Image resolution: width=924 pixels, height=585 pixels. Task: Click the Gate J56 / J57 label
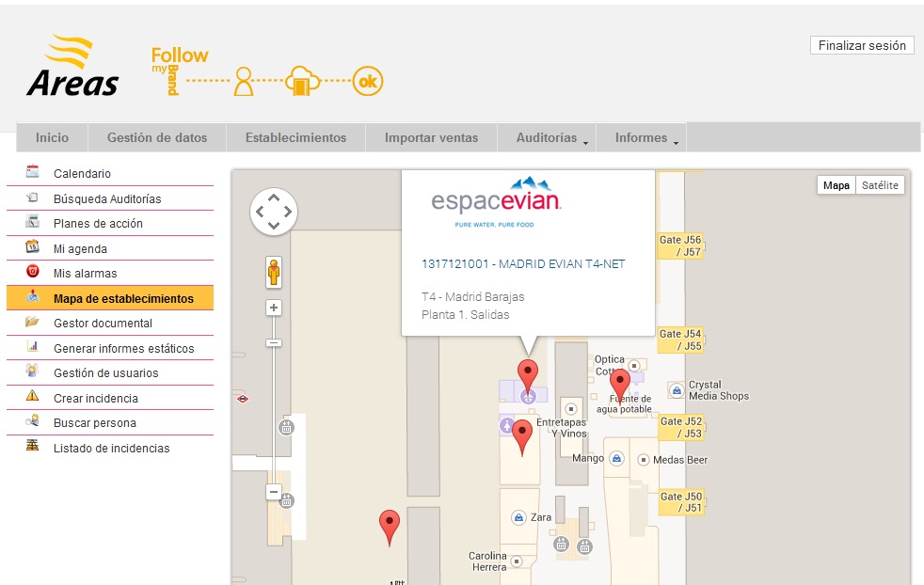click(x=680, y=245)
